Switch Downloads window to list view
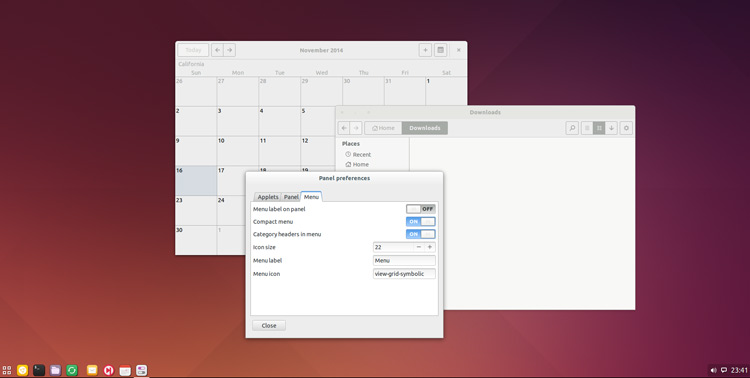The width and height of the screenshot is (750, 378). 587,128
